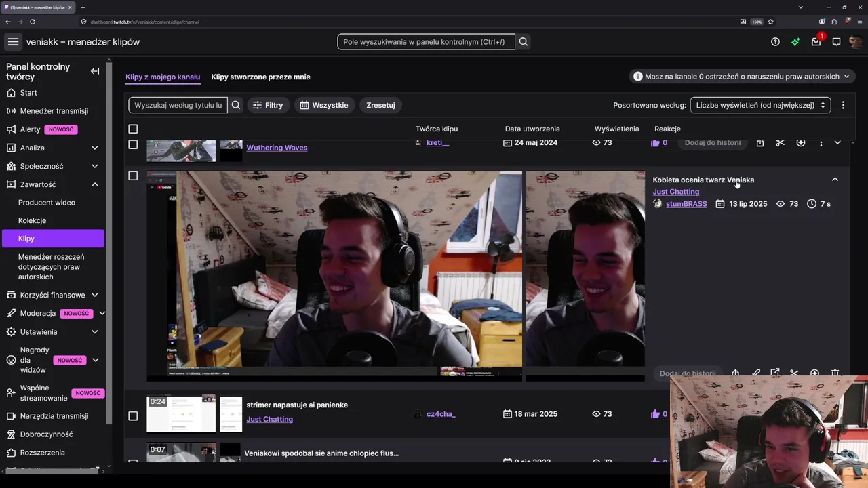Screen dimensions: 868x488
Task: Open the notifications inbox icon
Action: [816, 42]
